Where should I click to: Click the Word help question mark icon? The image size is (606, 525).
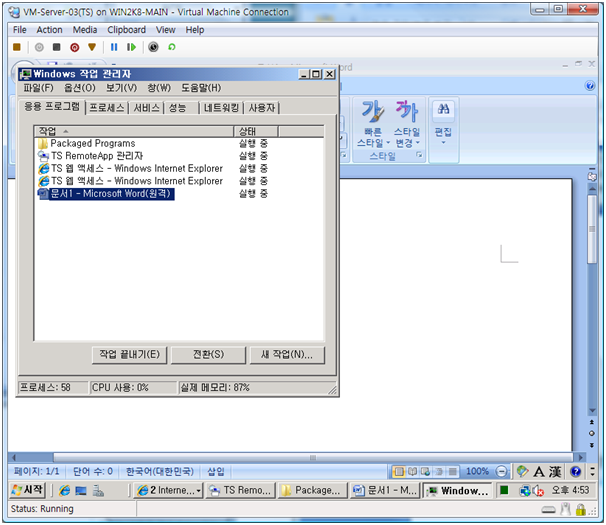590,85
